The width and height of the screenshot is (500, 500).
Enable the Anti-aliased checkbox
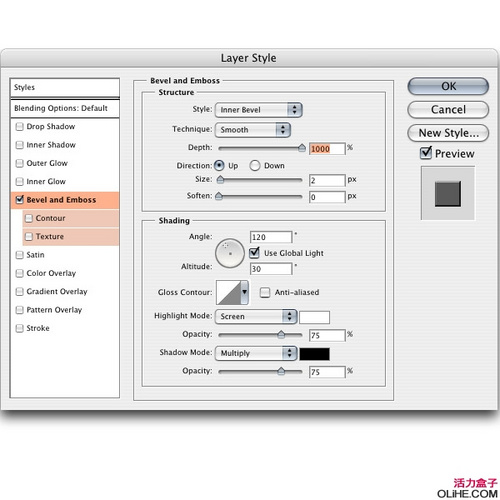tap(265, 293)
